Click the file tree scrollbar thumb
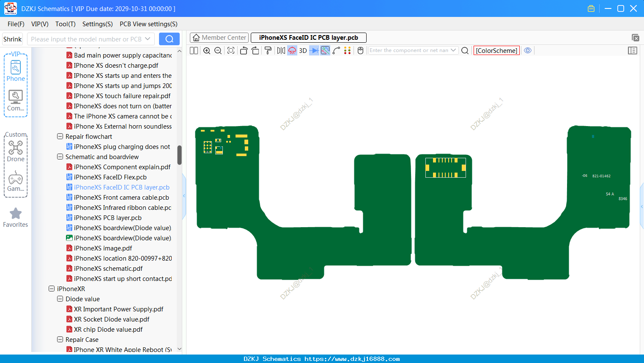Image resolution: width=644 pixels, height=363 pixels. point(179,155)
